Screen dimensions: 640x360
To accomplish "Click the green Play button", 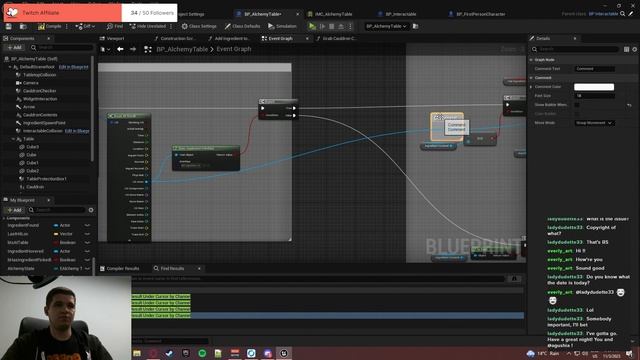I will click(312, 27).
